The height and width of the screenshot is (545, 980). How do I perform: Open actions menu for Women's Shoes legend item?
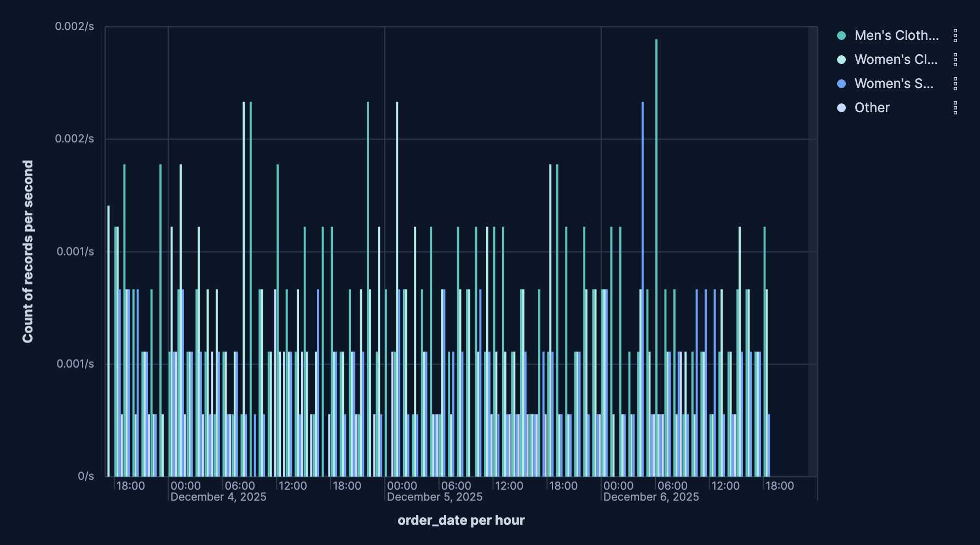tap(955, 84)
